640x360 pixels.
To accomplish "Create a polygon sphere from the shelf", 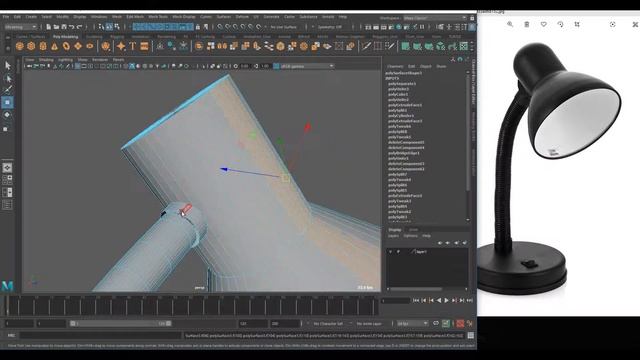I will click(20, 46).
